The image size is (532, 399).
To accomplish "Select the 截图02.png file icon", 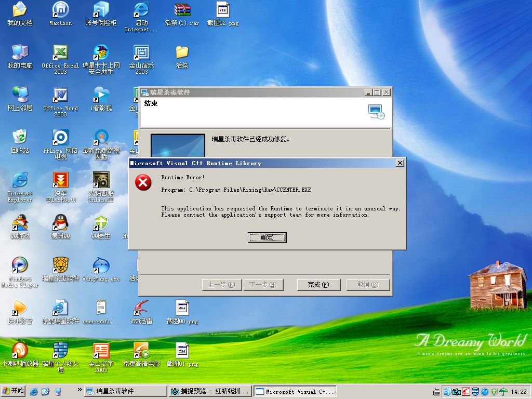I will 222,14.
